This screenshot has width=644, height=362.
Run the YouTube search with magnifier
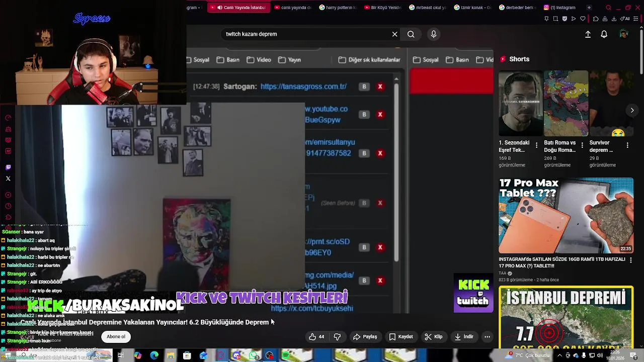pos(411,34)
